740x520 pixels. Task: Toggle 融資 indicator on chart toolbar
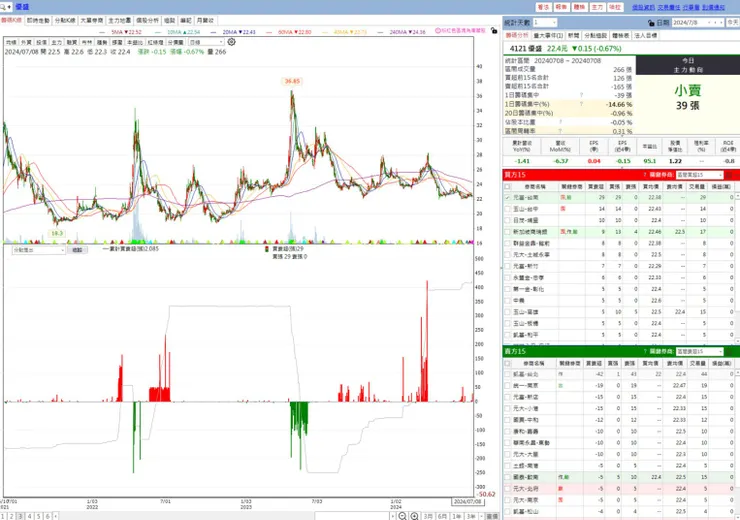72,42
